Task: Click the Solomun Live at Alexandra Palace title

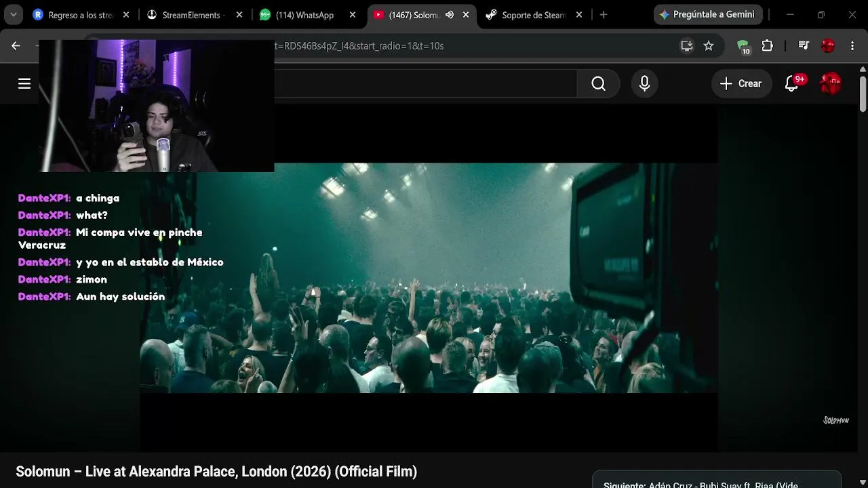Action: 216,471
